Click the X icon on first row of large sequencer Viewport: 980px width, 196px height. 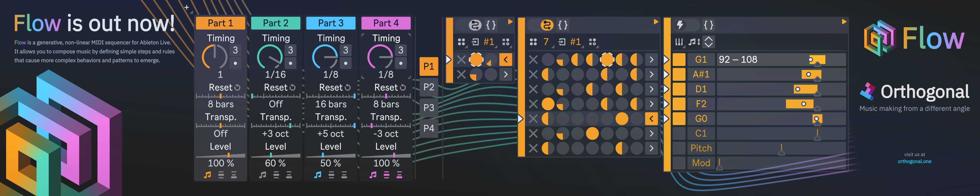pos(533,59)
